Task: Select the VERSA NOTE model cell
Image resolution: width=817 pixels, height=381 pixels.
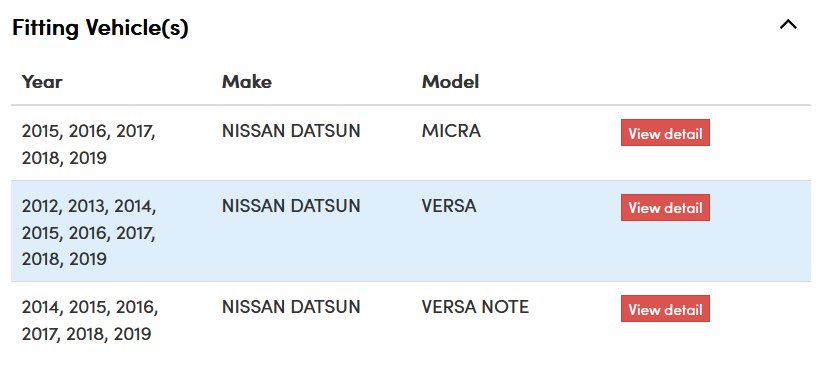Action: (x=475, y=306)
